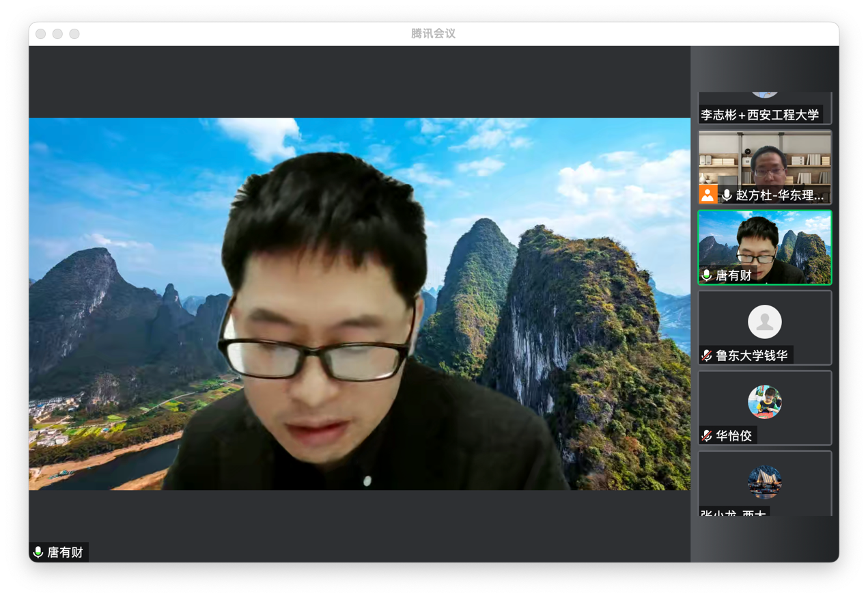Click the microphone icon in the bottom-left speaker label
Screen dimensions: 868x598
click(x=38, y=552)
